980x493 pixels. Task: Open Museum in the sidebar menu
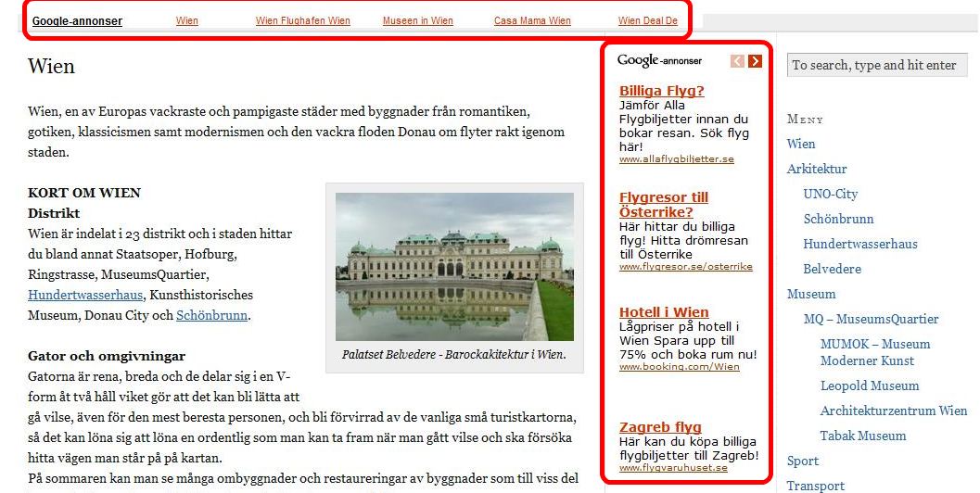click(x=811, y=294)
